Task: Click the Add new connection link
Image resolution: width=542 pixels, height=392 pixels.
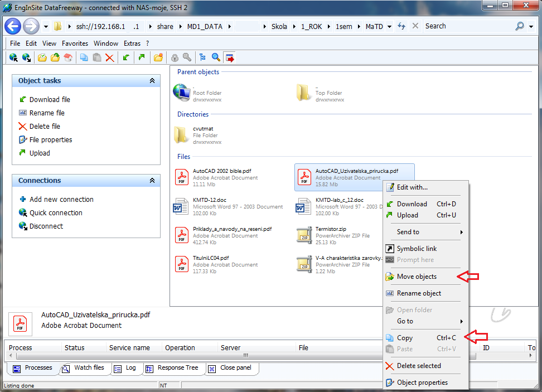Action: [x=61, y=200]
